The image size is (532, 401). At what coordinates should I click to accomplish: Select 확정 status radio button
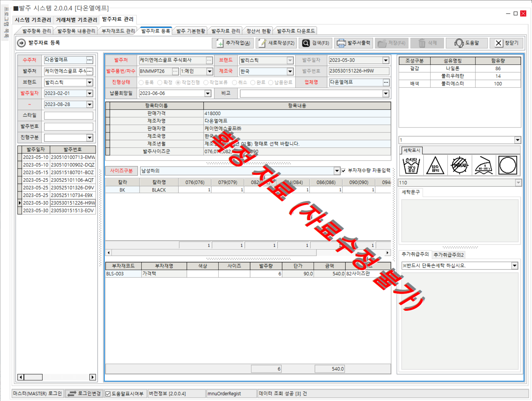[160, 82]
